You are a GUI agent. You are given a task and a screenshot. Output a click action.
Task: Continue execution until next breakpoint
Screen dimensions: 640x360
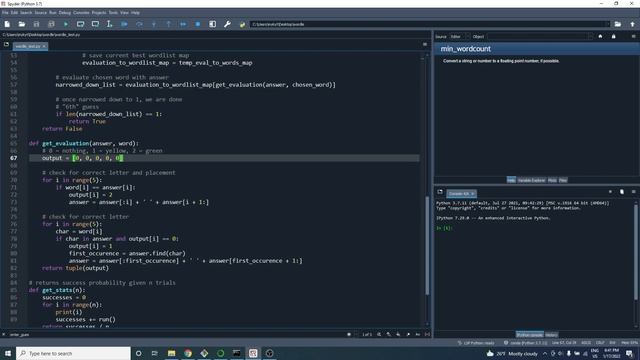pyautogui.click(x=183, y=24)
